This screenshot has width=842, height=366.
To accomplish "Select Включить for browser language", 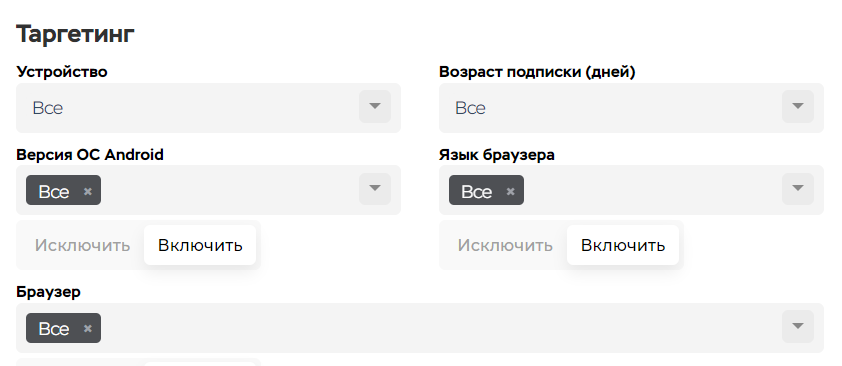I will tap(623, 245).
